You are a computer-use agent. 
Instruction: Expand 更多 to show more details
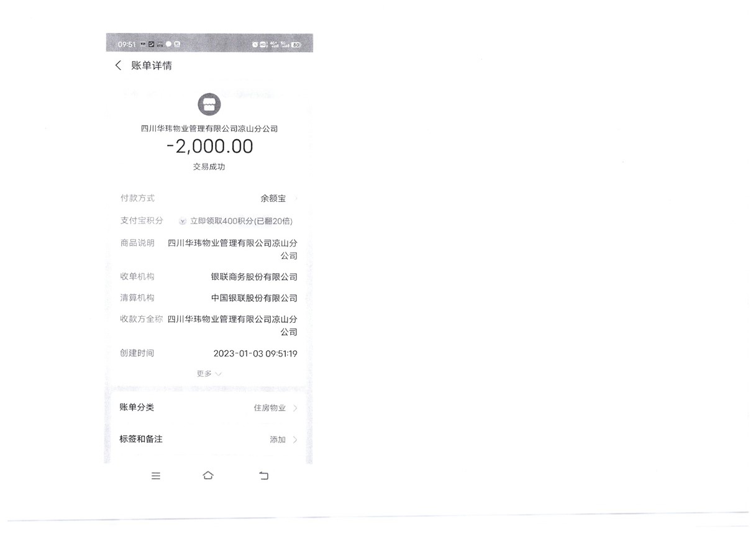point(209,373)
